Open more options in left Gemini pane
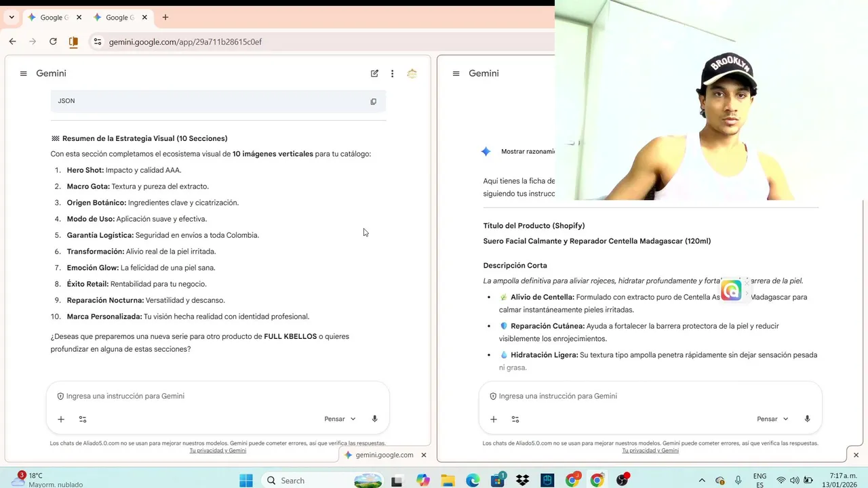Viewport: 868px width, 488px height. pyautogui.click(x=392, y=74)
